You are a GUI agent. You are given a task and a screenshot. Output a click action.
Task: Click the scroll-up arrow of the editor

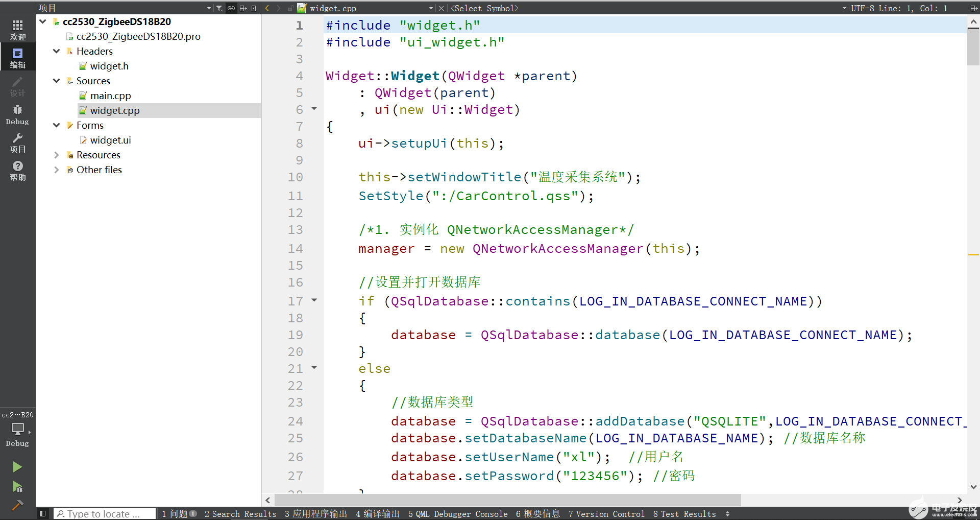pyautogui.click(x=973, y=22)
